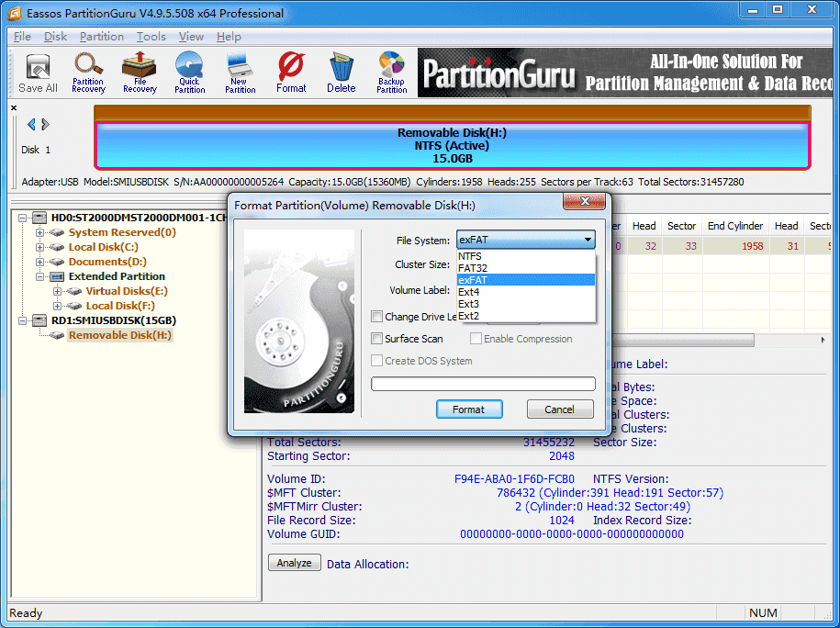The height and width of the screenshot is (628, 840).
Task: Collapse the Extended Partition tree node
Action: point(39,275)
